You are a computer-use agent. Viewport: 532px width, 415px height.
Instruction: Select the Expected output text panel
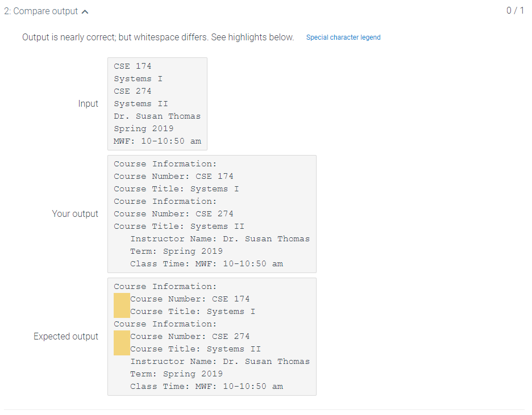[x=211, y=336]
